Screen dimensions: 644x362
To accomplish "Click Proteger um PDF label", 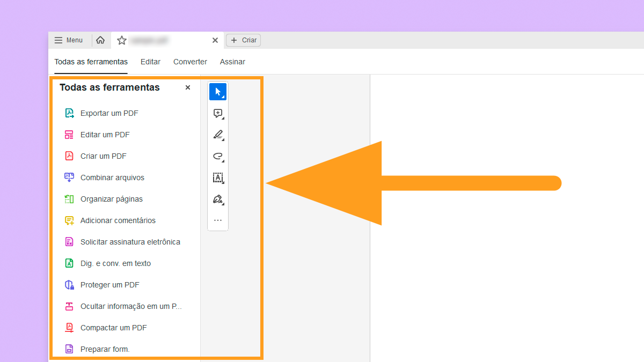I will point(110,285).
